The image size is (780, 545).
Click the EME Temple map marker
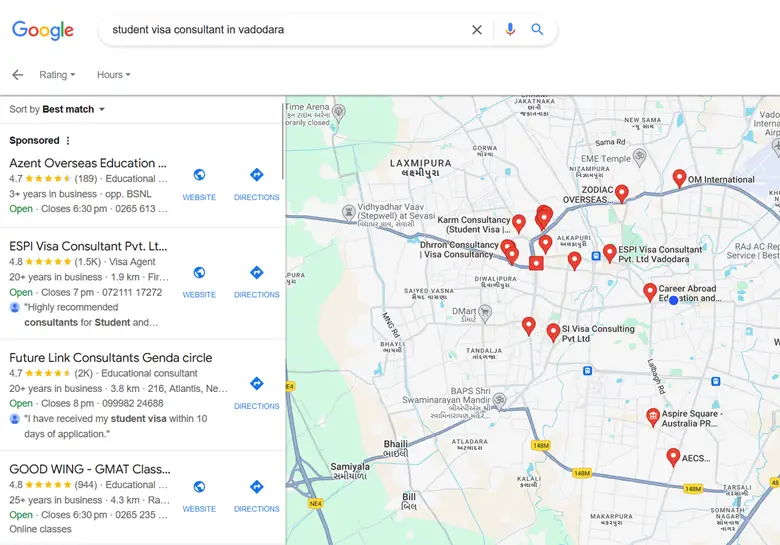pyautogui.click(x=640, y=156)
